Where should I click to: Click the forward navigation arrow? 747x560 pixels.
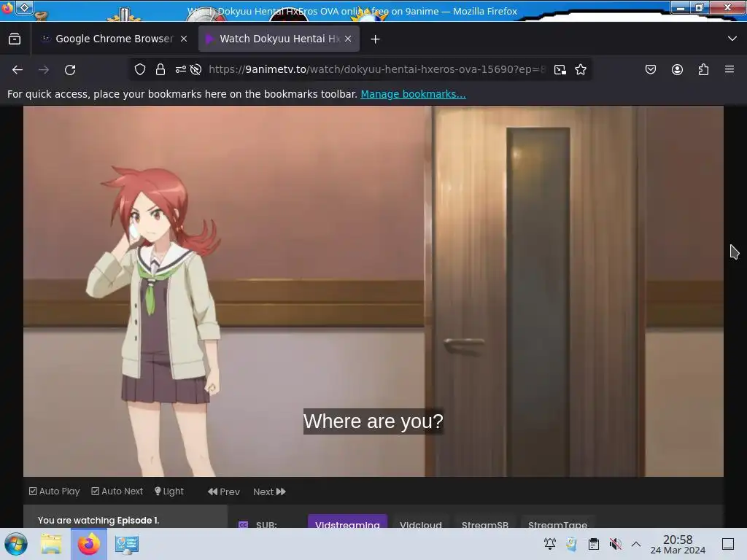(44, 69)
